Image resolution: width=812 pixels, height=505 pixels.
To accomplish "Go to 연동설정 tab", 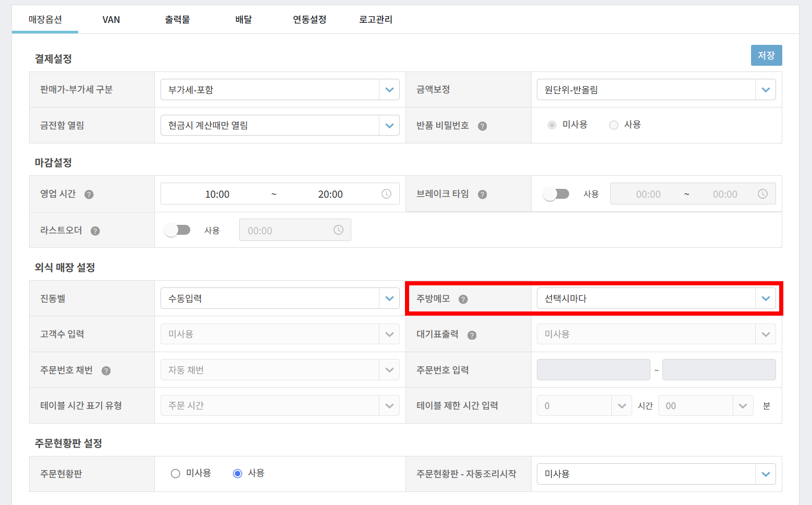I will [310, 19].
